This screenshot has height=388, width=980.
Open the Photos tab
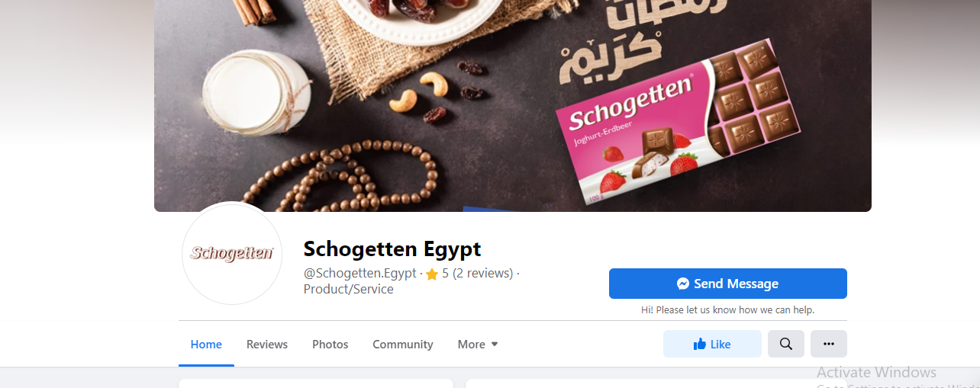pos(330,345)
